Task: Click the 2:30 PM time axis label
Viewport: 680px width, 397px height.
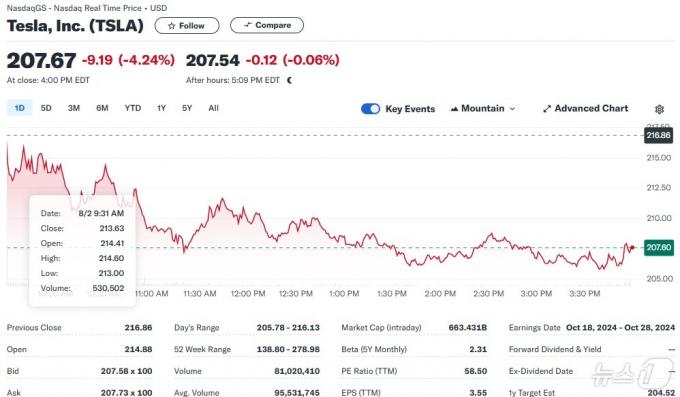Action: [488, 294]
